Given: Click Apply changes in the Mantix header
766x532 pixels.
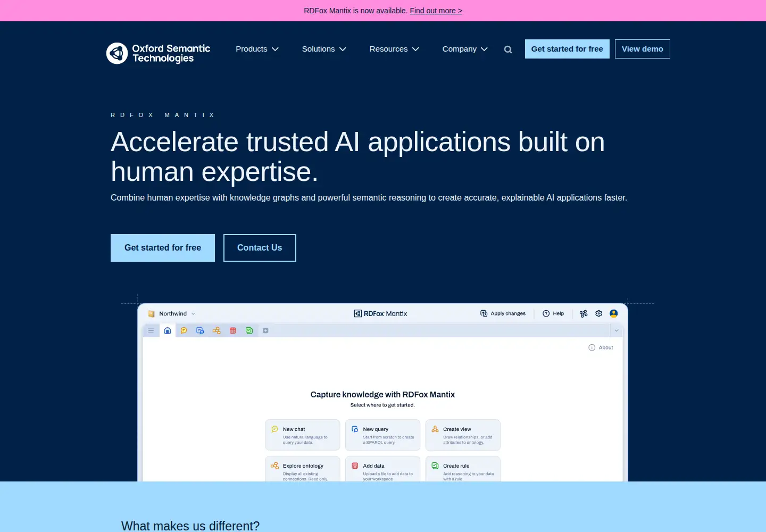Looking at the screenshot, I should [503, 313].
